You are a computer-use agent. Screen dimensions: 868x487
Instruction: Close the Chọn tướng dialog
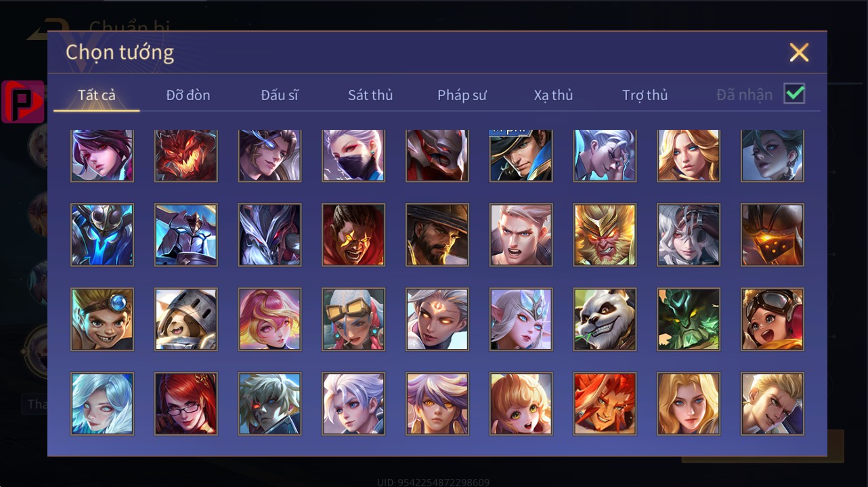799,52
